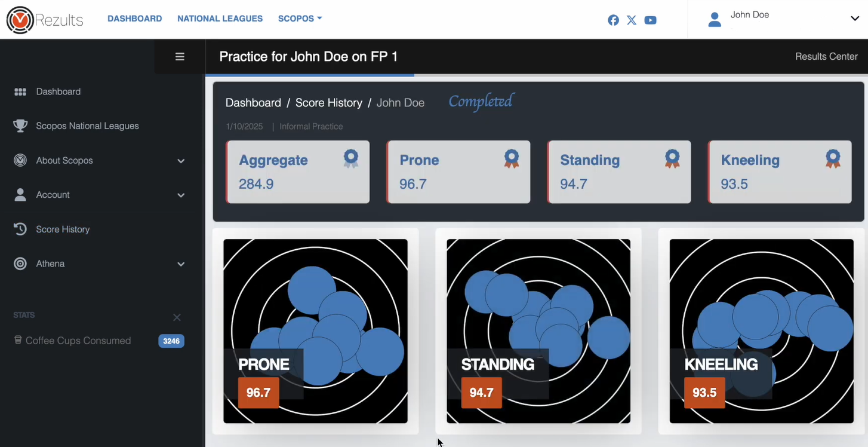
Task: Click the Rezults logo
Action: coord(45,20)
